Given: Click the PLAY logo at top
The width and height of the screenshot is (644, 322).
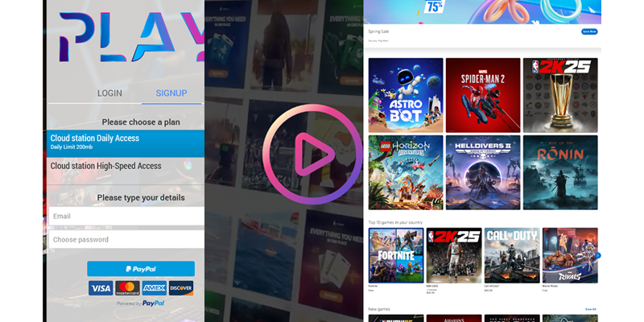Looking at the screenshot, I should (132, 37).
